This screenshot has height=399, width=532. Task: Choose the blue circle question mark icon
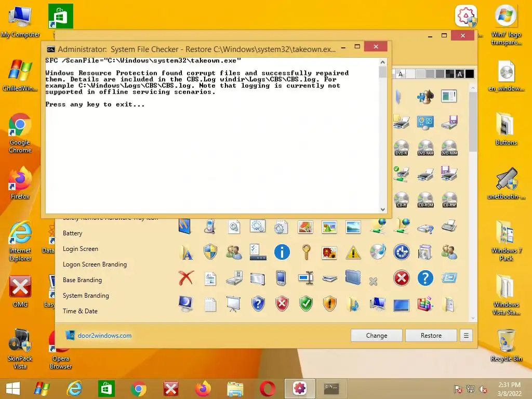point(425,278)
